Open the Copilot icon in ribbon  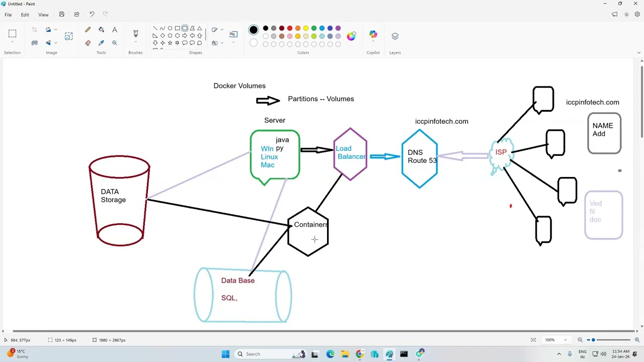(373, 34)
